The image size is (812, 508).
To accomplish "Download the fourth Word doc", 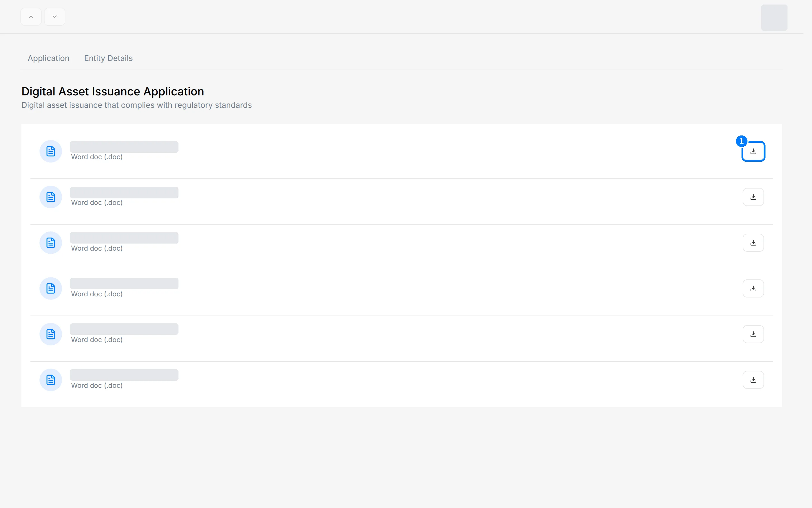I will [753, 288].
